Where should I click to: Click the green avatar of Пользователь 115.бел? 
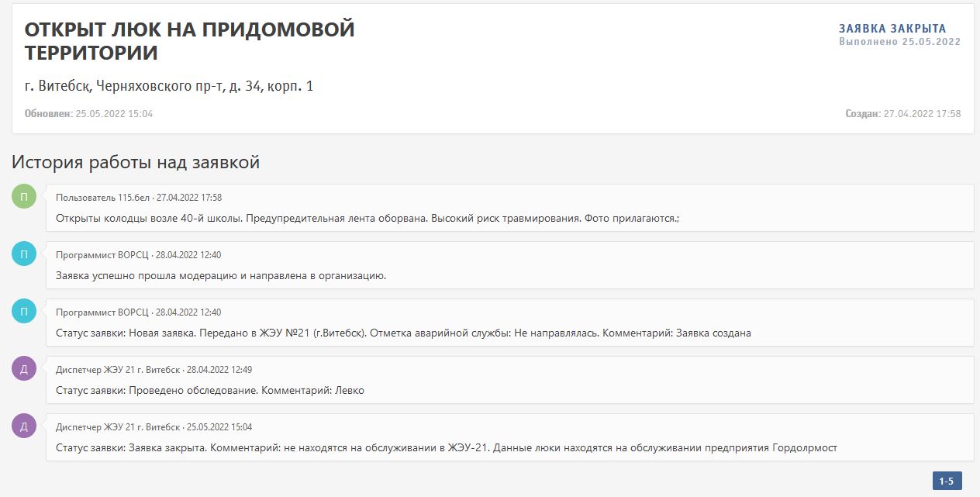pyautogui.click(x=24, y=197)
